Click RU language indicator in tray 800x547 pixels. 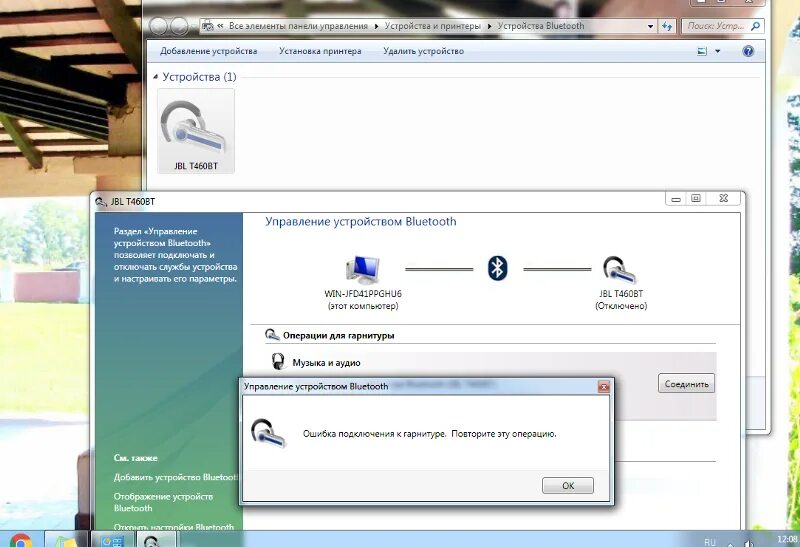(710, 542)
